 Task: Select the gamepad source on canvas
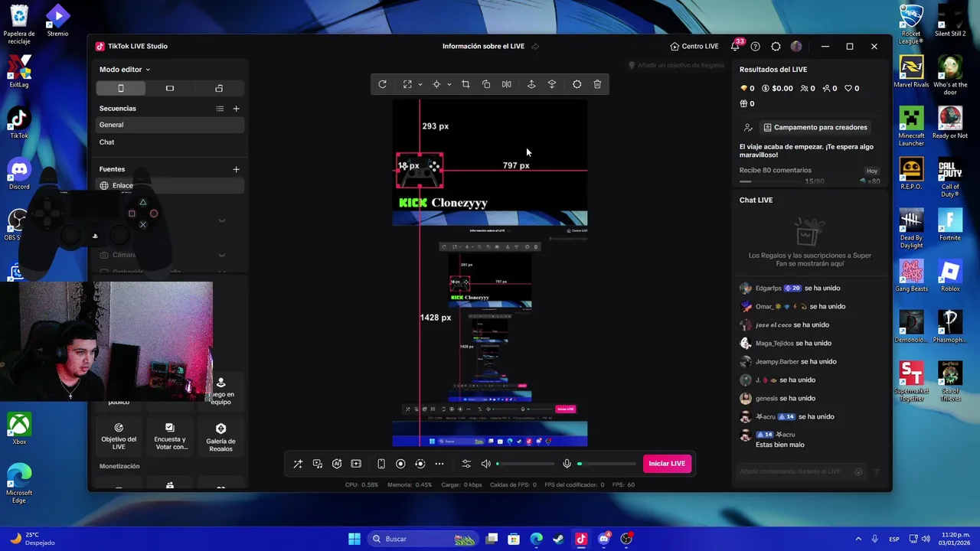420,171
